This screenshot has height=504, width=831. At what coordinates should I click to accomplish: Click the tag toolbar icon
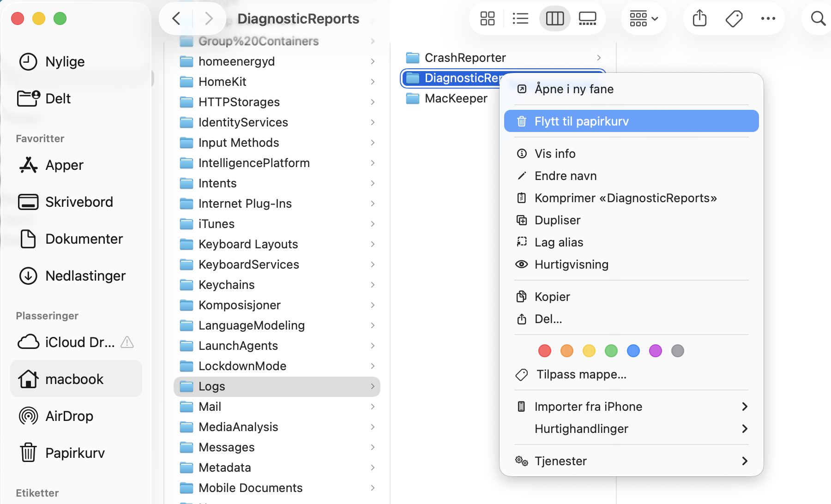point(734,18)
